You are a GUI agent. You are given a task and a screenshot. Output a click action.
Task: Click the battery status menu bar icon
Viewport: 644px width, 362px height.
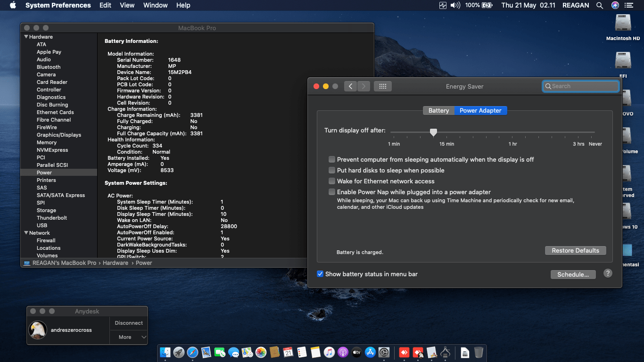tap(478, 5)
